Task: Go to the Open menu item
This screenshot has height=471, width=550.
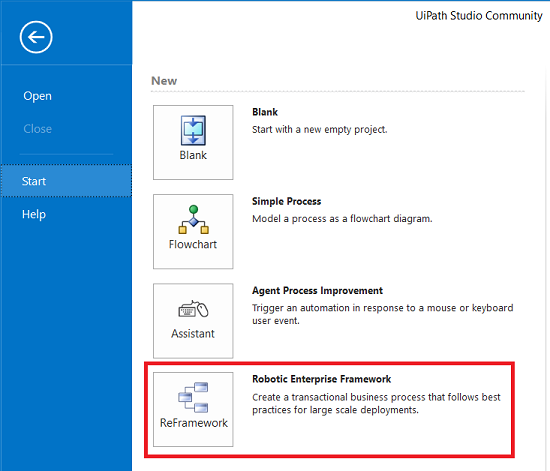Action: pos(38,96)
